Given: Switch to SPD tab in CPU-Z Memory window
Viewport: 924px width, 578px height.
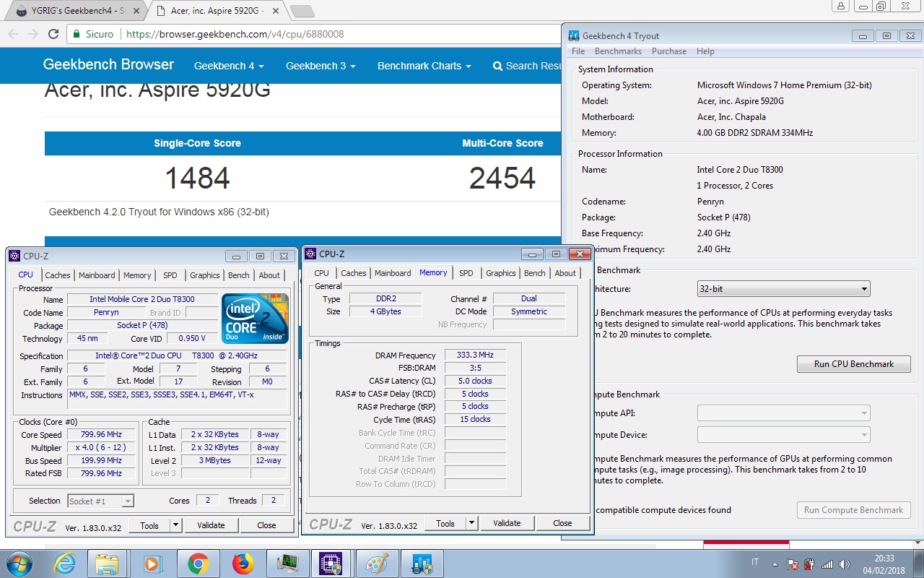Looking at the screenshot, I should coord(466,273).
